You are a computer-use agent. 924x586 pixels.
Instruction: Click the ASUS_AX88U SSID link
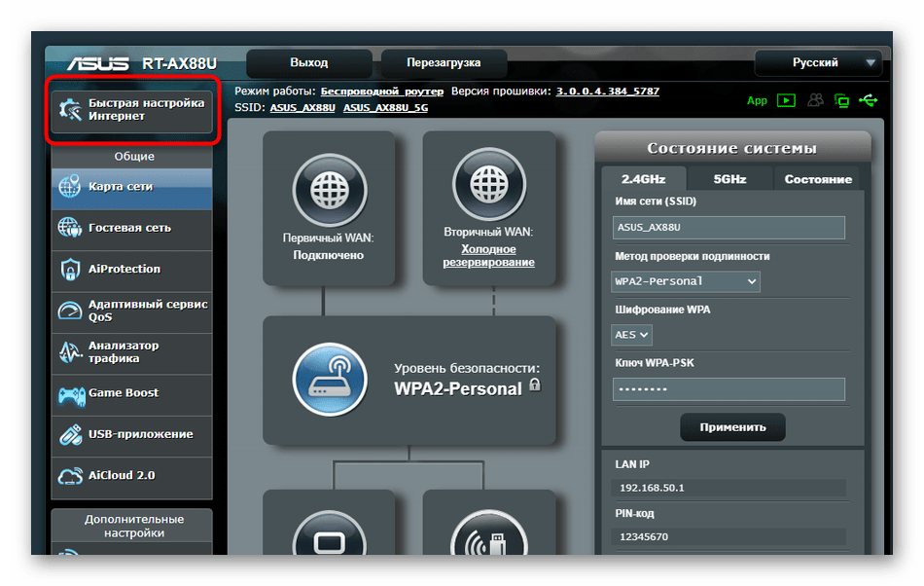[302, 108]
